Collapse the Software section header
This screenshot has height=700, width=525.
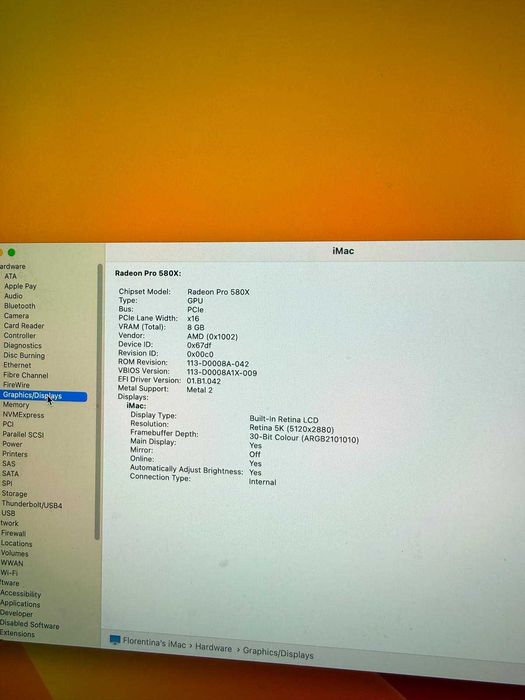[9, 583]
